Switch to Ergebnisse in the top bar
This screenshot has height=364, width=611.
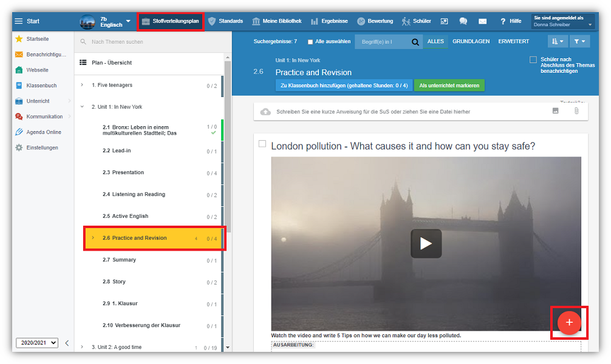point(329,21)
